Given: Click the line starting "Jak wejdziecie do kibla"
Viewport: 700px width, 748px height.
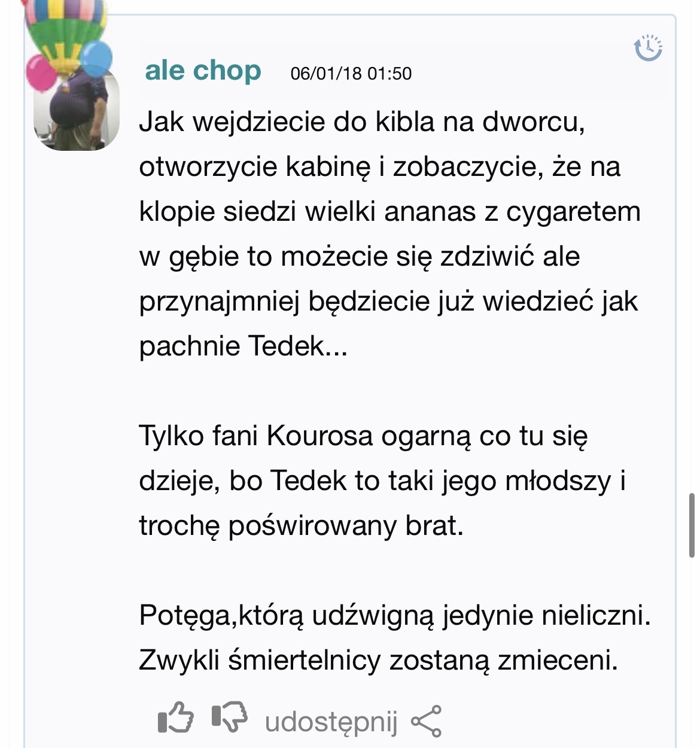Looking at the screenshot, I should click(362, 121).
